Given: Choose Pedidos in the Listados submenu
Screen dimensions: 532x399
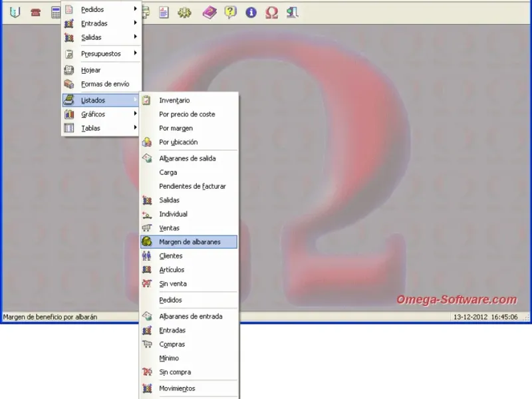Looking at the screenshot, I should click(x=189, y=300).
